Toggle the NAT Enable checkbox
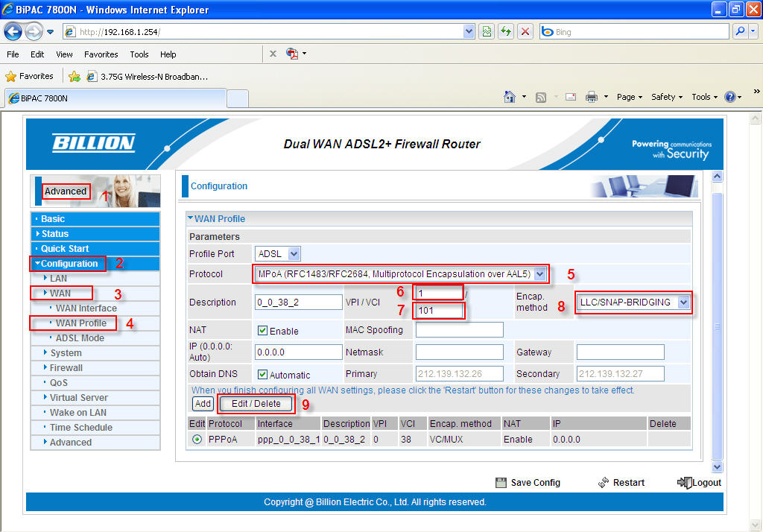Image resolution: width=763 pixels, height=532 pixels. click(x=263, y=331)
